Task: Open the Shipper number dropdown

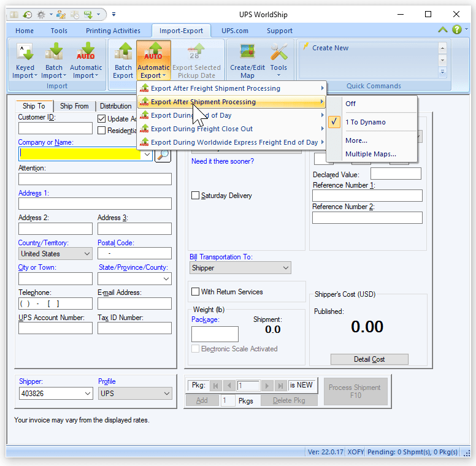Action: click(x=55, y=394)
